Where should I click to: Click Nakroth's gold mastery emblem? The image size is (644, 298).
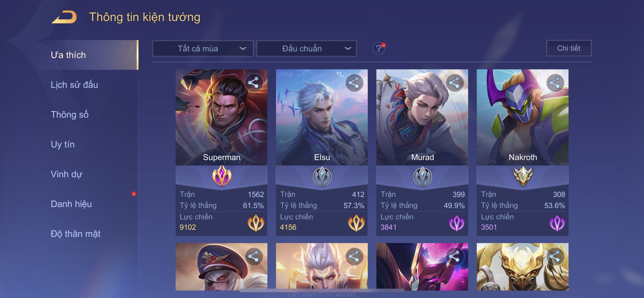click(523, 176)
